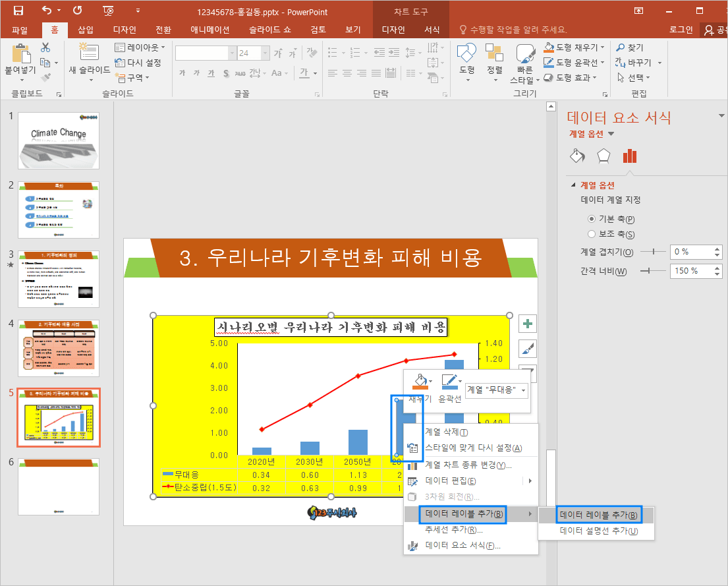
Task: Click the 로그인 sign-in link
Action: (x=681, y=30)
